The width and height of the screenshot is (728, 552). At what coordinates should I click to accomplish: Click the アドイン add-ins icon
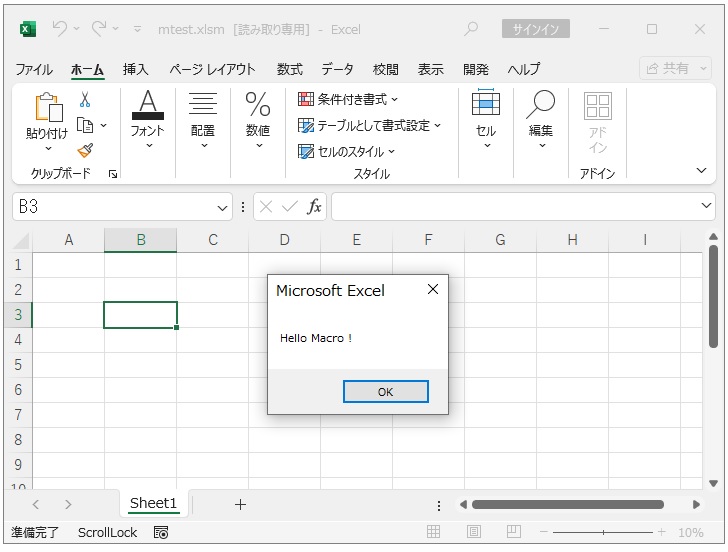tap(598, 122)
